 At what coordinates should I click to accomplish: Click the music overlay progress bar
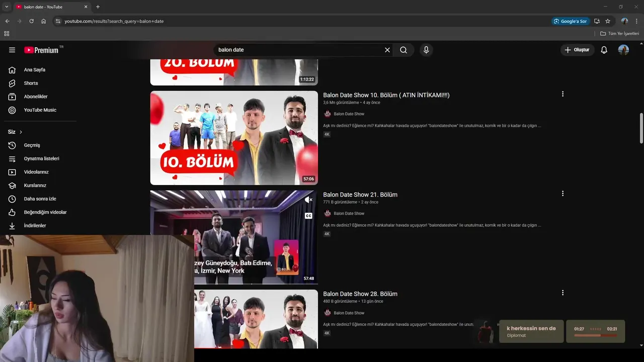click(595, 335)
